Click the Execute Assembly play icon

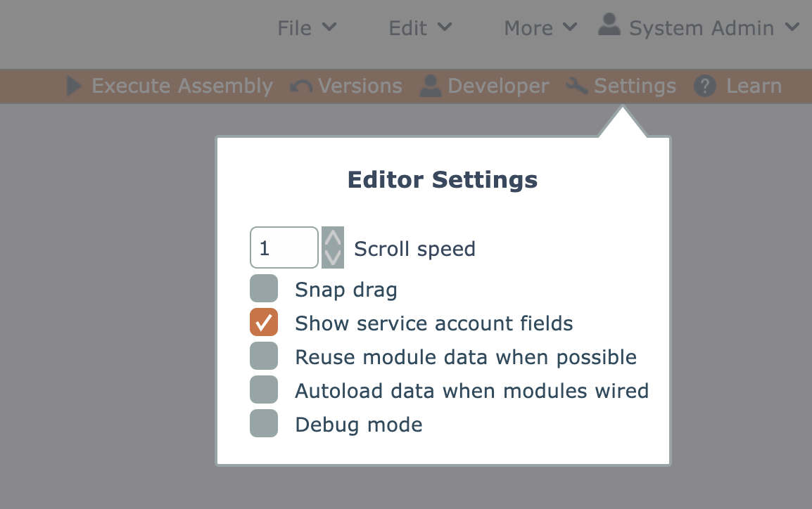point(74,86)
